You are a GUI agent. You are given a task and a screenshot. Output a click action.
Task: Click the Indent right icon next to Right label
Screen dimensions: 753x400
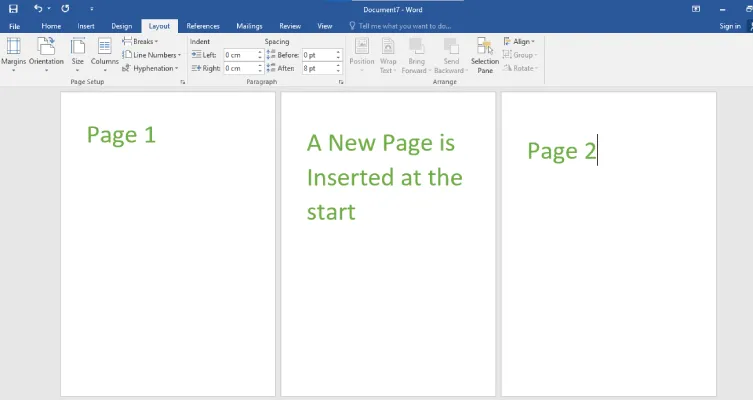point(196,68)
